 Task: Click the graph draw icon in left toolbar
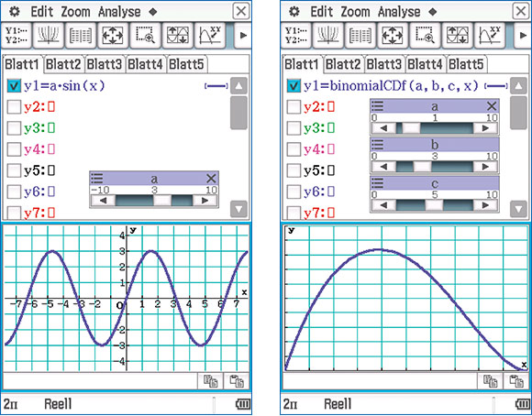coord(49,35)
